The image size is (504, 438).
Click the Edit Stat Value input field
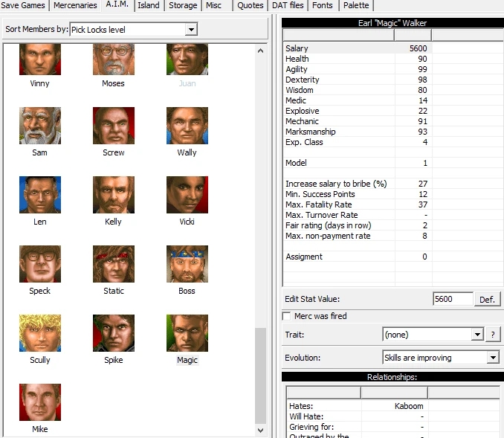453,299
